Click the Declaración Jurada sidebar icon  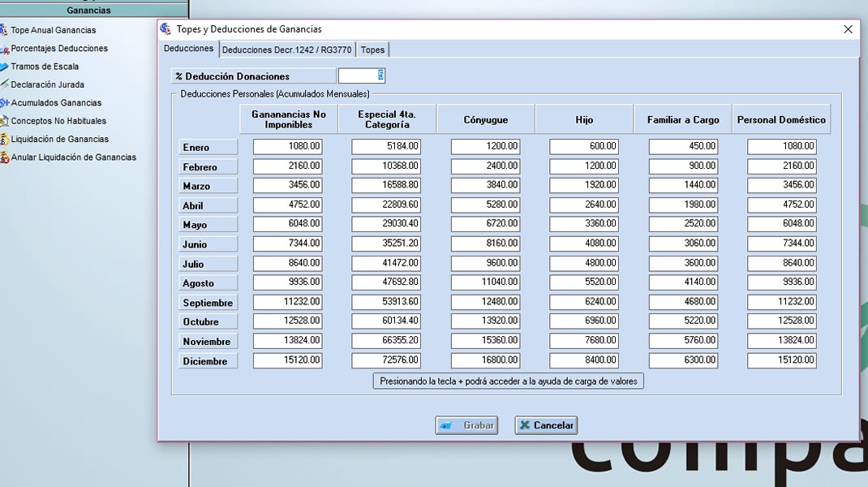pos(4,84)
